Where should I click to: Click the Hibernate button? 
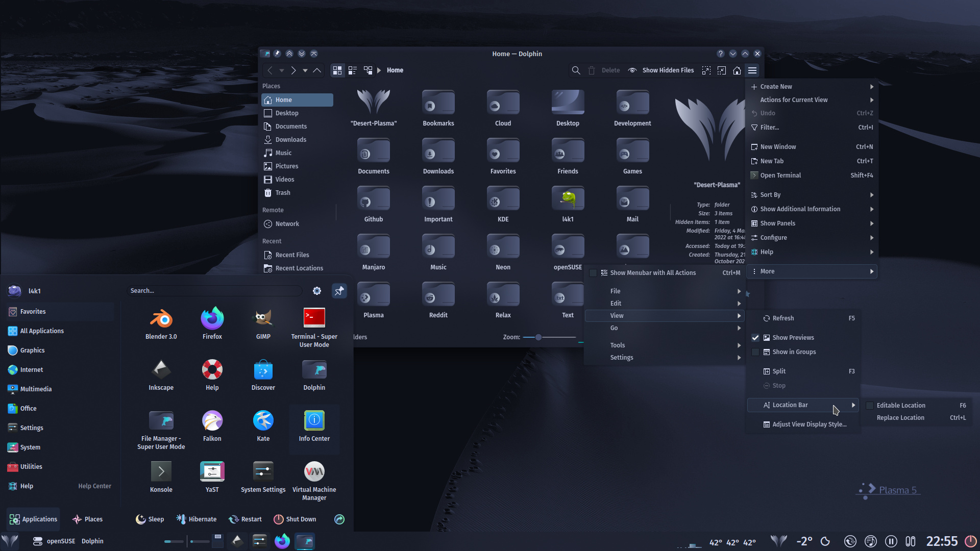tap(197, 519)
